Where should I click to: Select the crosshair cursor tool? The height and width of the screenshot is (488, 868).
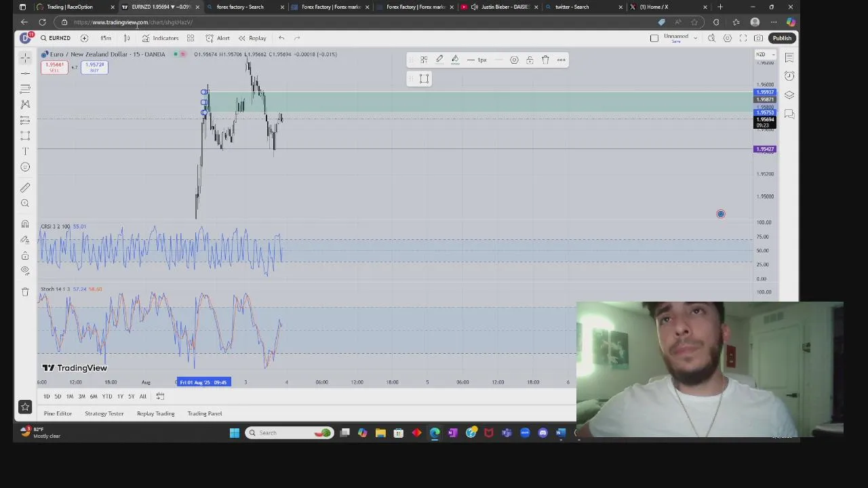pos(25,57)
